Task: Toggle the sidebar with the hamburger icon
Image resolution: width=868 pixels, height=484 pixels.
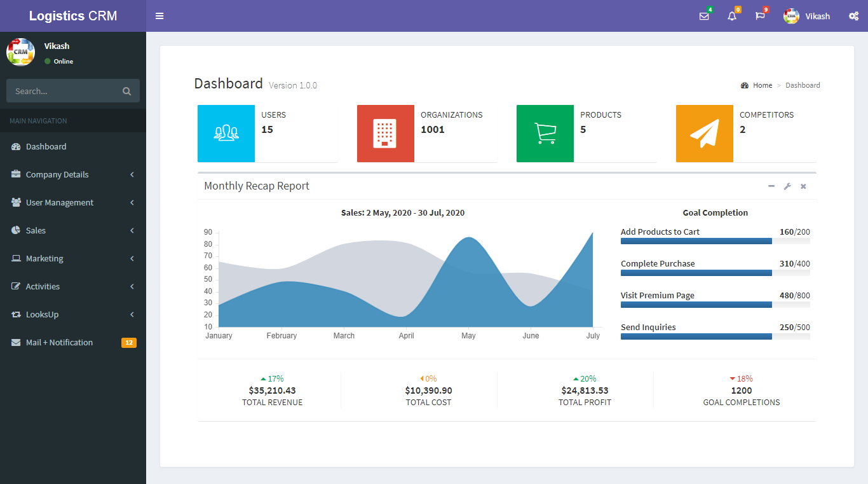Action: (x=159, y=16)
